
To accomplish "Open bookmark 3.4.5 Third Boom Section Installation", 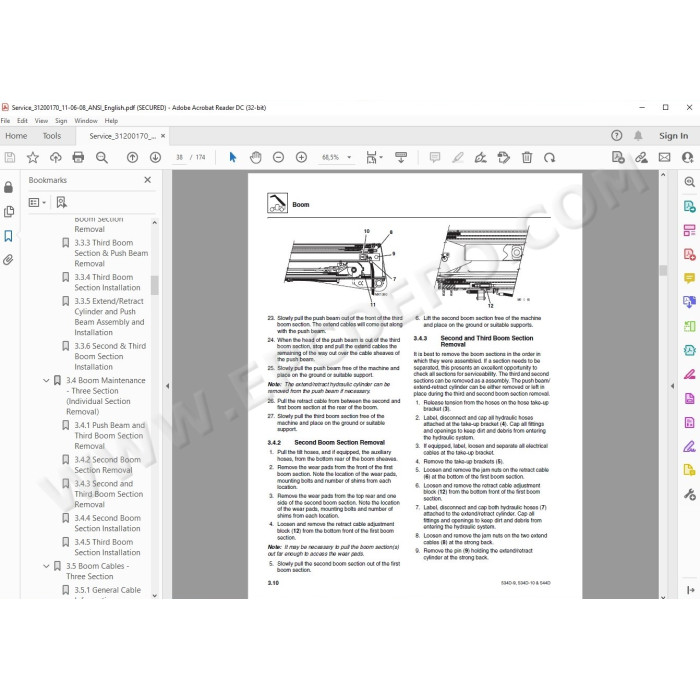I will pyautogui.click(x=107, y=547).
